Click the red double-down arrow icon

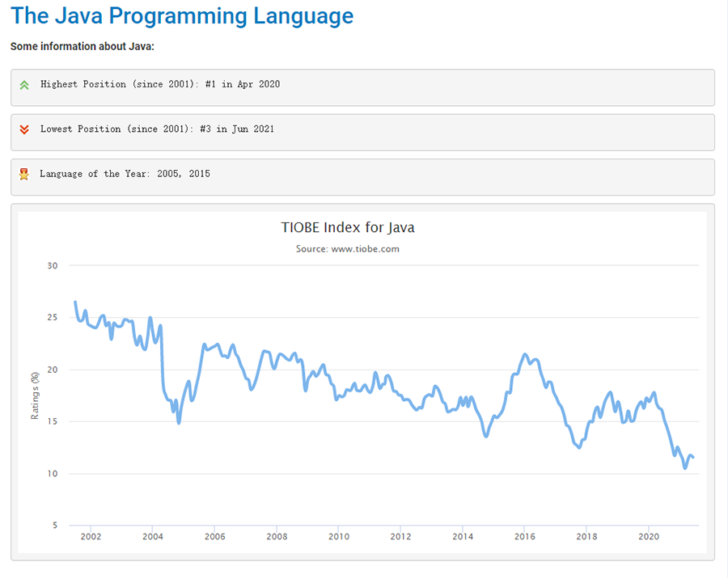point(24,129)
